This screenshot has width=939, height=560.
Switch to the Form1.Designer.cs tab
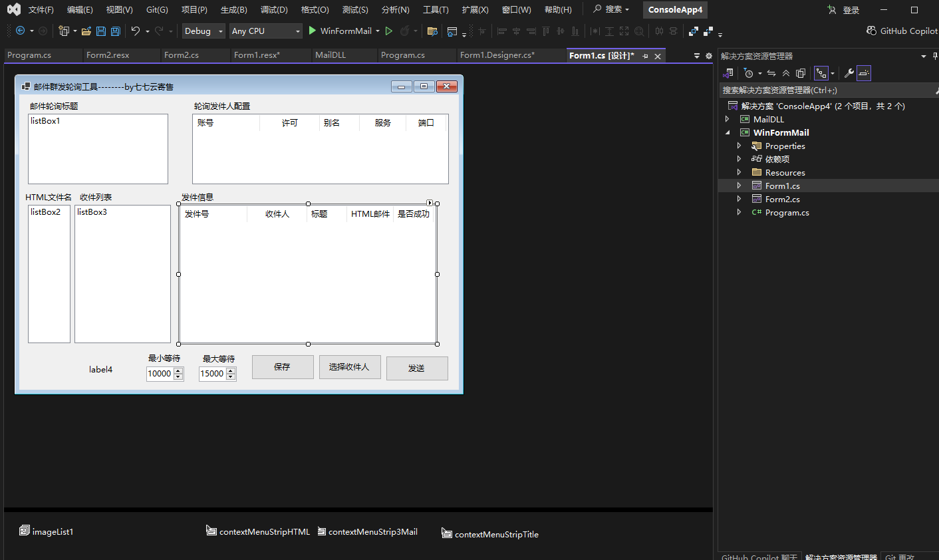click(x=497, y=55)
